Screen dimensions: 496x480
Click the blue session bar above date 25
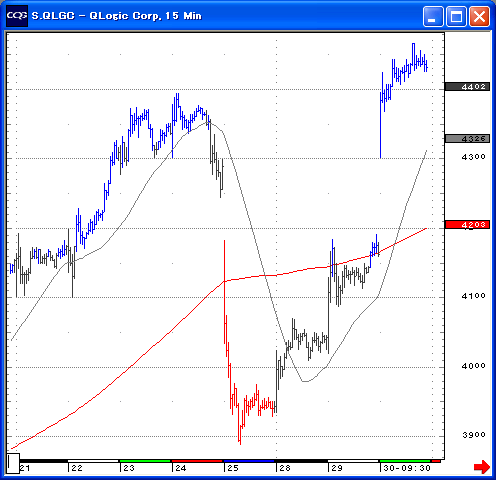[249, 461]
